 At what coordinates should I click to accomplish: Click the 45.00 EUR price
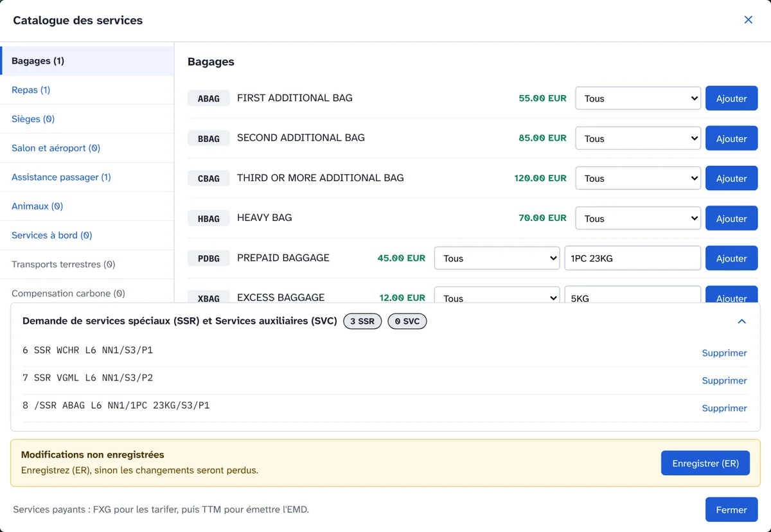coord(401,258)
